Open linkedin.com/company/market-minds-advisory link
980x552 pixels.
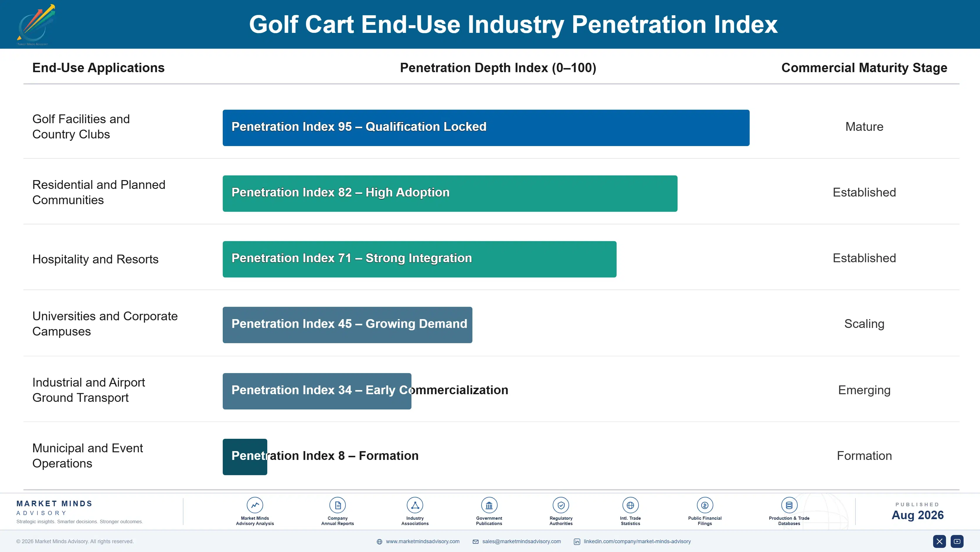point(637,541)
